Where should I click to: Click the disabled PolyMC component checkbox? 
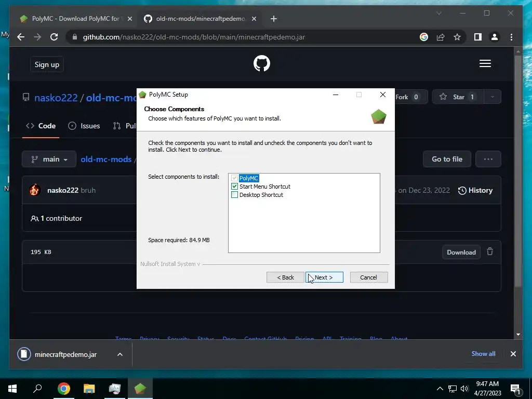click(234, 178)
